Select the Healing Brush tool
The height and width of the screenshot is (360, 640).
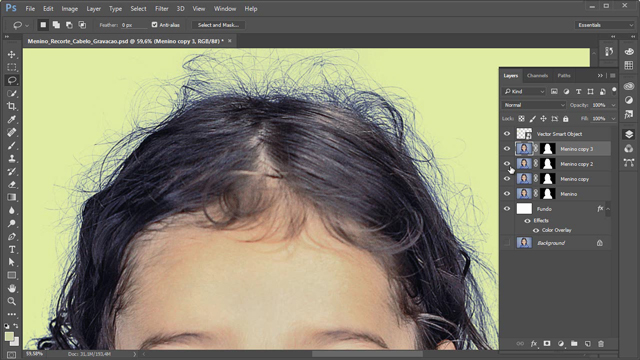point(11,133)
